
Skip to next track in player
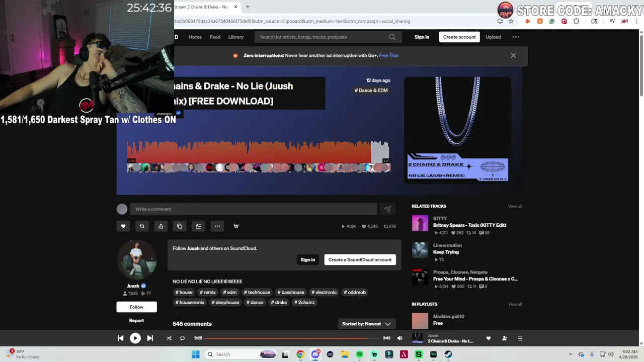[x=150, y=338]
